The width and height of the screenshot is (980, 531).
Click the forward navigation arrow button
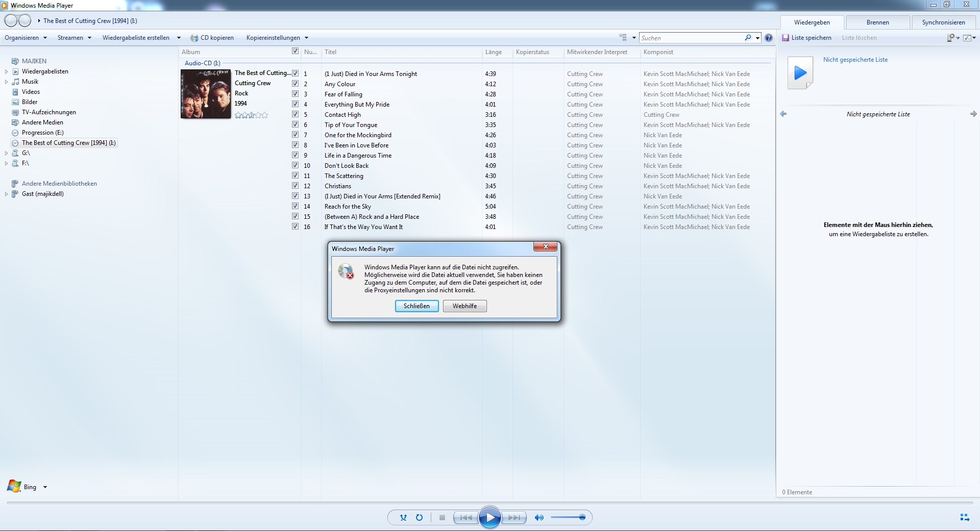[x=24, y=21]
